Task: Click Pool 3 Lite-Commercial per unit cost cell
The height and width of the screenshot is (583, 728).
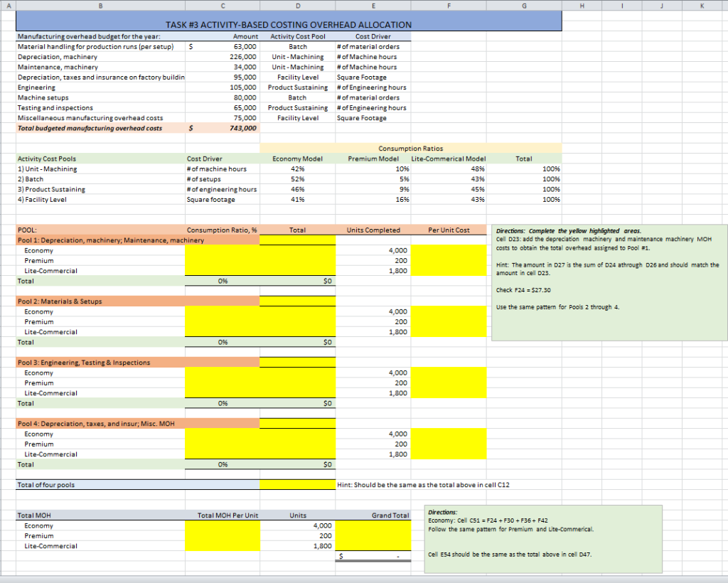Action: coord(449,393)
